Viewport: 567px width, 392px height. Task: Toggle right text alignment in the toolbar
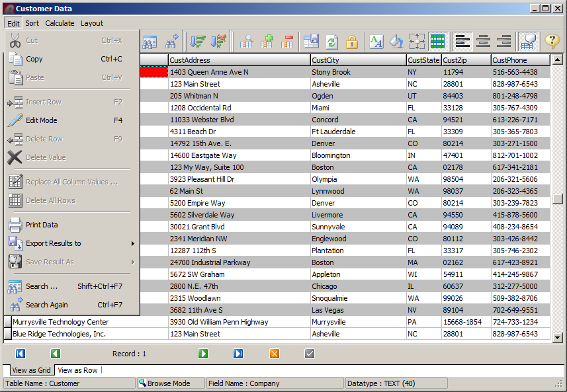(503, 42)
